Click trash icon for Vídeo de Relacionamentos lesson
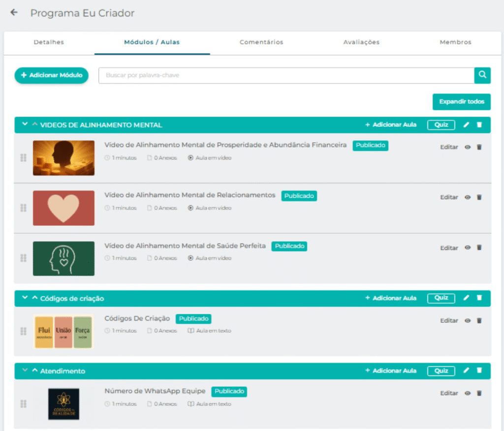The width and height of the screenshot is (504, 431). point(479,197)
